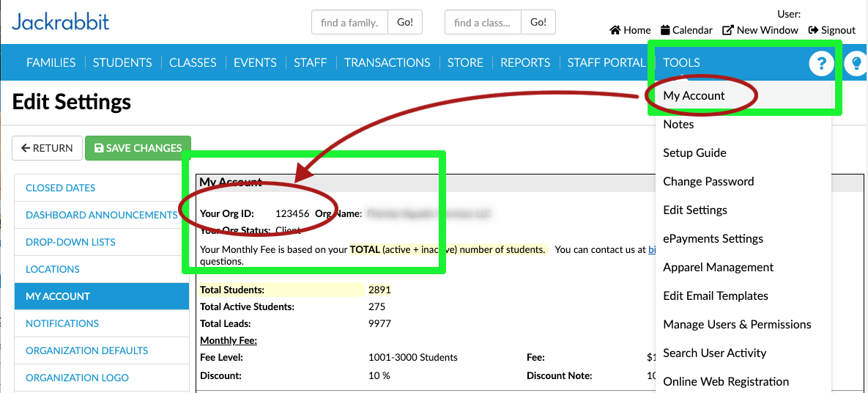Select Online Web Registration menu entry
Viewport: 868px width, 393px height.
click(726, 381)
